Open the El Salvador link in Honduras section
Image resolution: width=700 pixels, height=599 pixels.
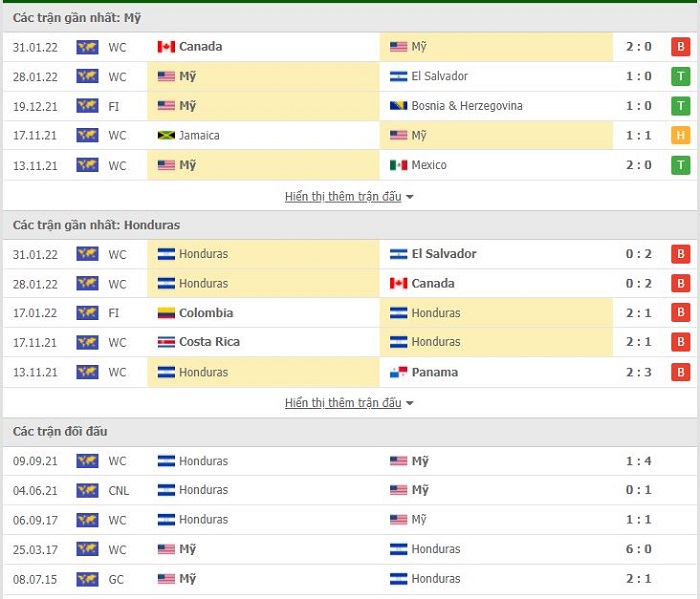pos(444,254)
